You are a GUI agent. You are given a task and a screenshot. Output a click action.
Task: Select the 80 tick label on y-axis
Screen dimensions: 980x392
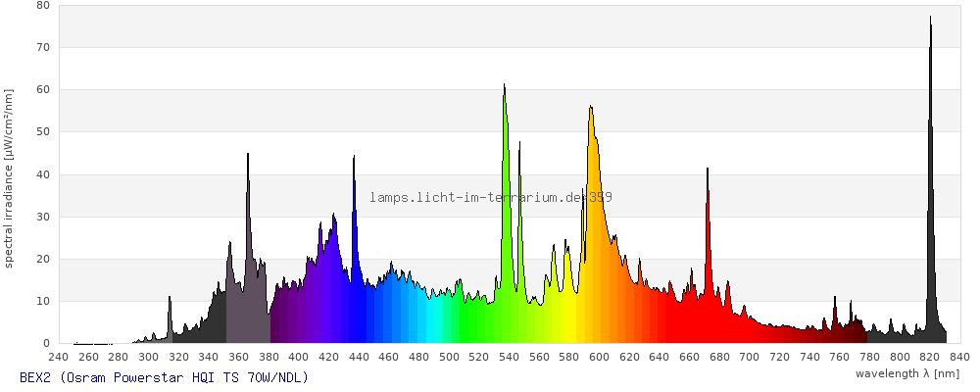tap(42, 5)
